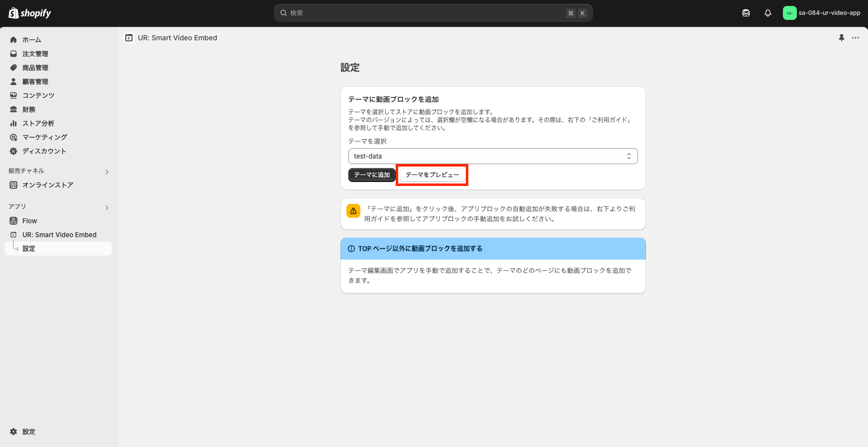Click the yellow warning triangle icon
868x447 pixels.
point(353,211)
